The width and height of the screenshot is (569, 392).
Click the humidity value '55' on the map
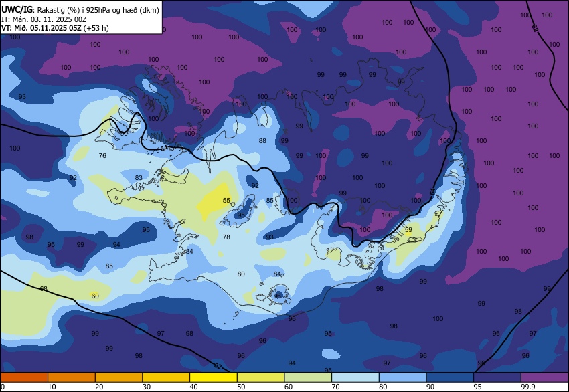(x=226, y=201)
